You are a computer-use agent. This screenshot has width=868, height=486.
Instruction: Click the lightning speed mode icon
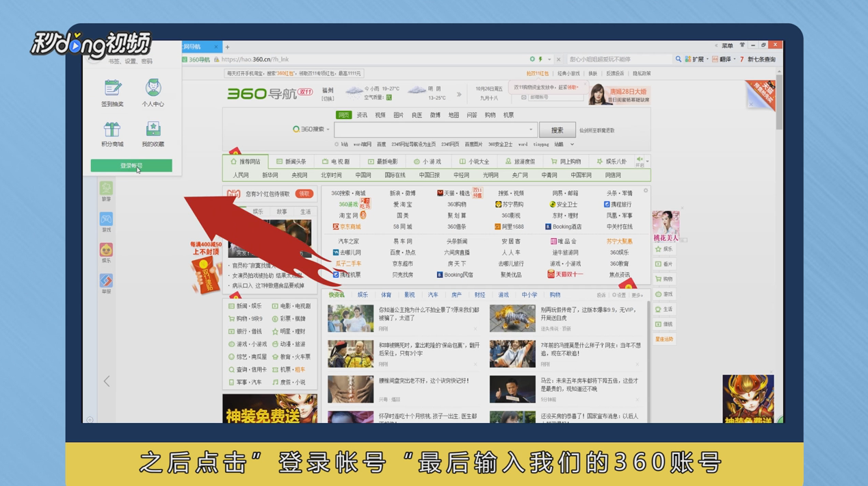click(540, 60)
